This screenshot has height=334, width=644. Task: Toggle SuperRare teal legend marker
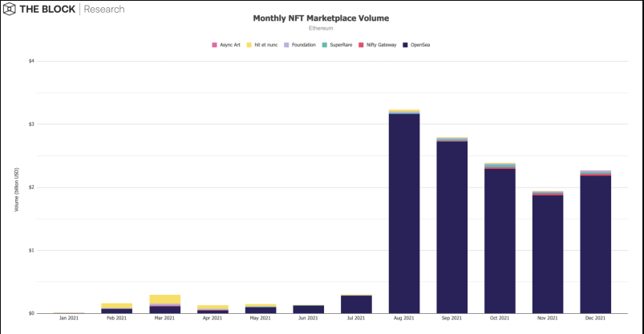(325, 45)
